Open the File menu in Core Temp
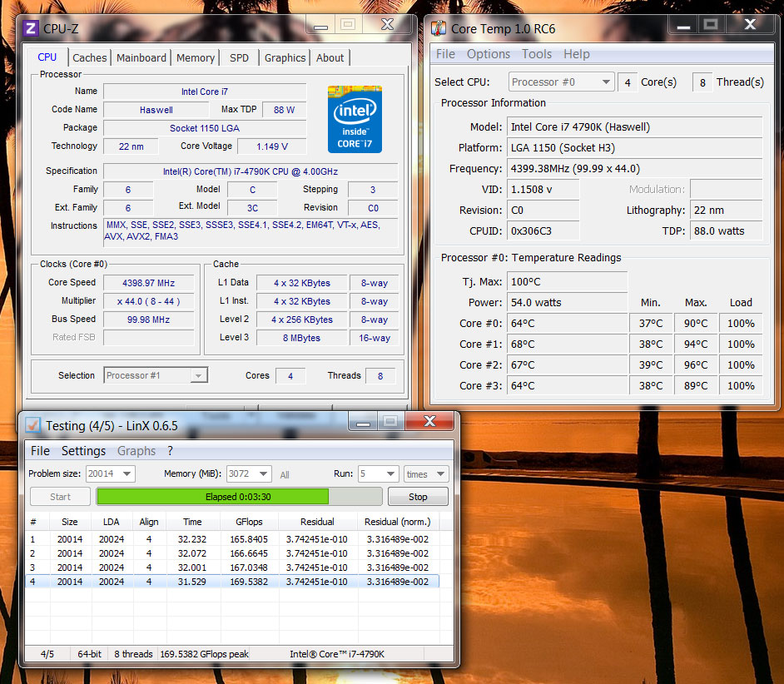Viewport: 784px width, 684px height. (x=445, y=54)
